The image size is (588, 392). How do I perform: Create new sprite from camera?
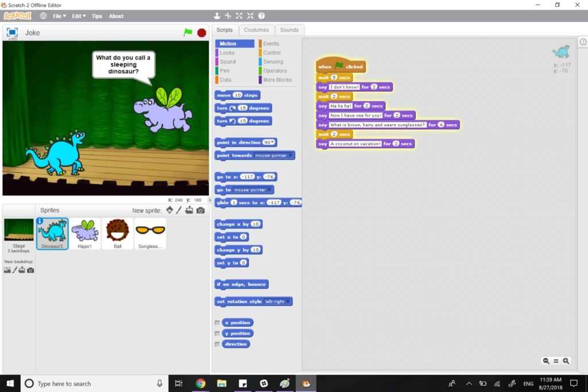coord(200,210)
